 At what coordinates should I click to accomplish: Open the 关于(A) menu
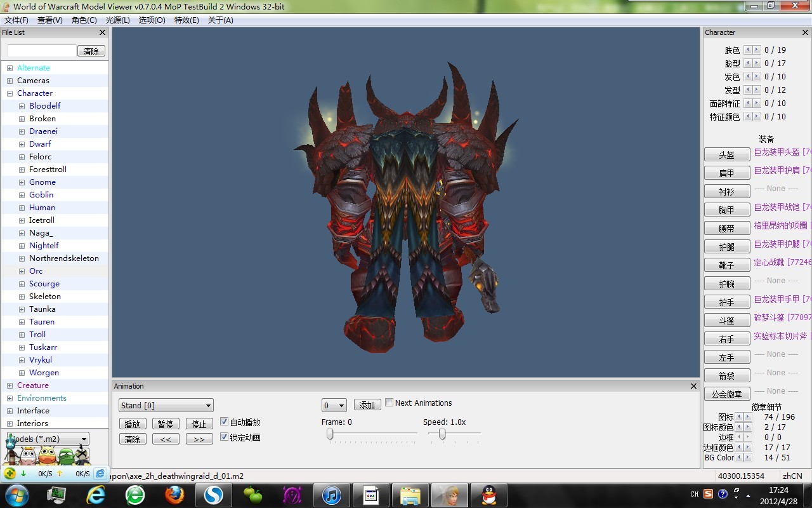click(x=221, y=20)
